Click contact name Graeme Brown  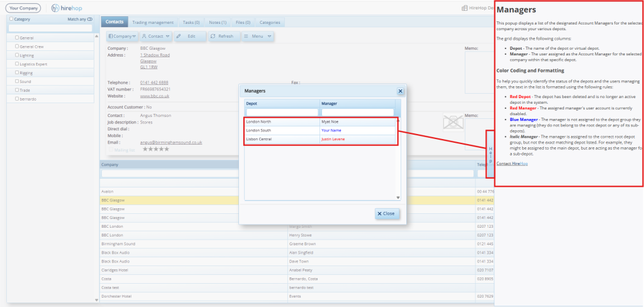click(302, 243)
